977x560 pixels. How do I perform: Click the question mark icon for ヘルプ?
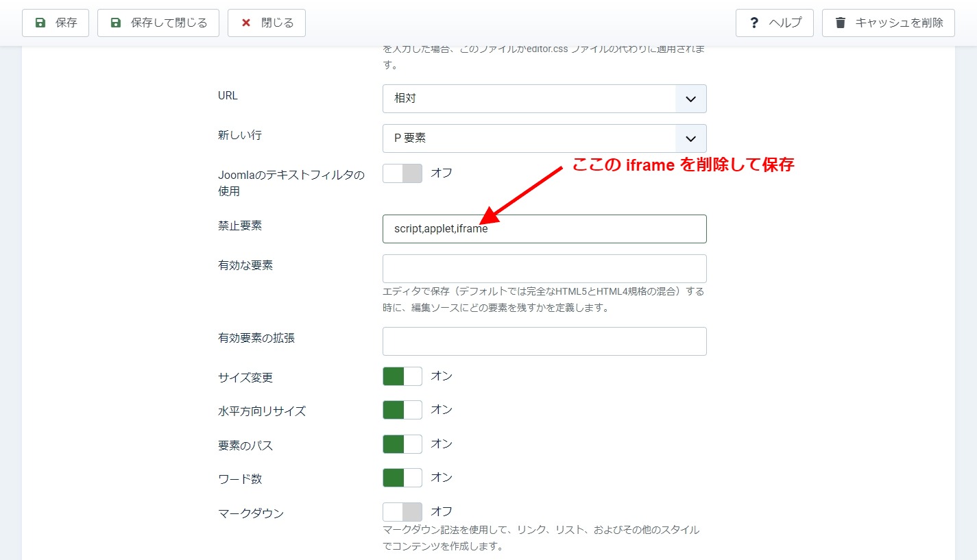(754, 23)
